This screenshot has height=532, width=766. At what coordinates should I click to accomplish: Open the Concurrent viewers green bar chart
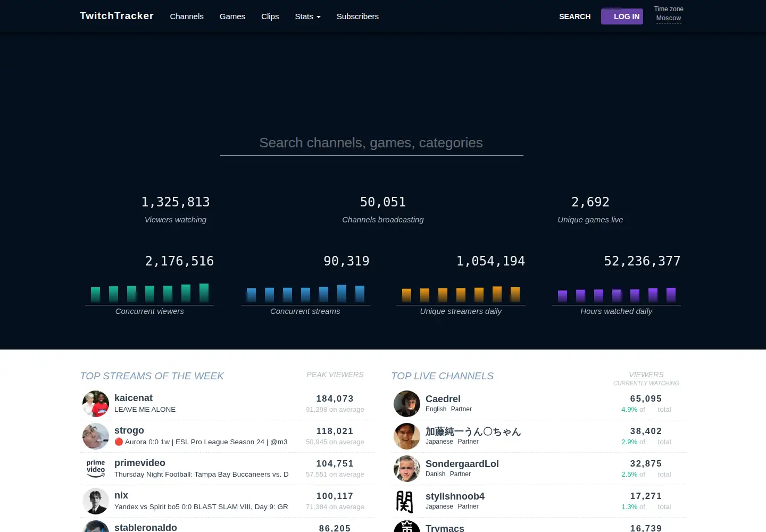pos(149,293)
